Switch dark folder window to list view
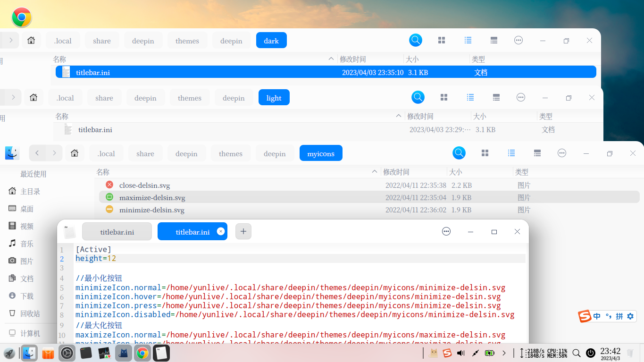 click(x=468, y=41)
